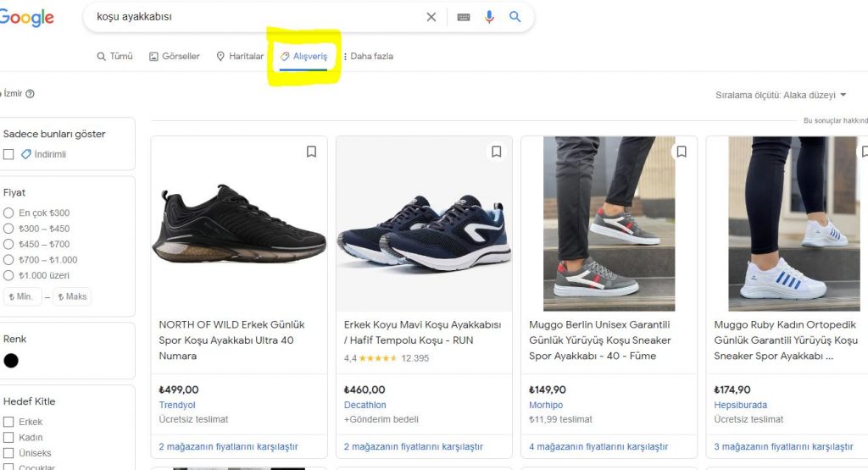The height and width of the screenshot is (470, 868).
Task: Open the Trendyol store link
Action: coord(177,405)
